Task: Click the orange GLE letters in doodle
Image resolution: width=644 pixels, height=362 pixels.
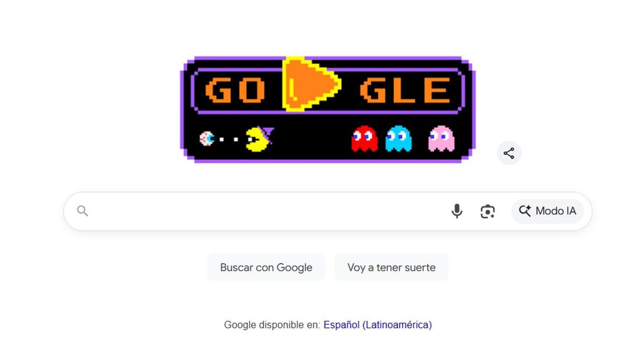Action: pos(405,90)
